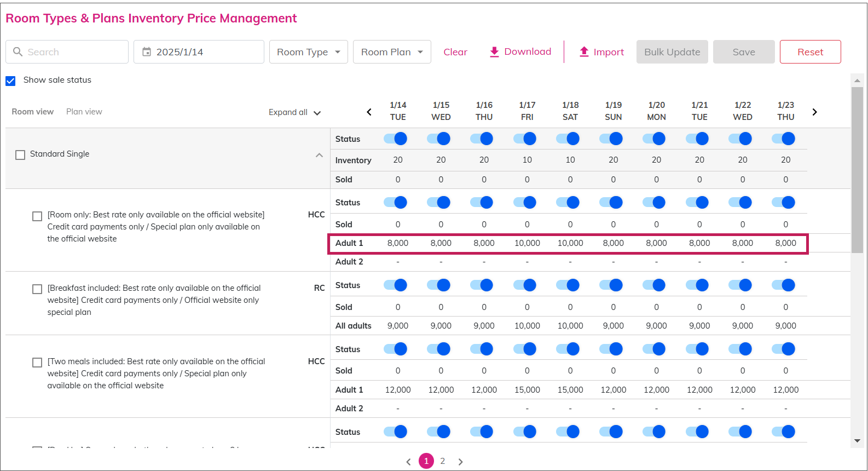
Task: Click the calendar icon in date field
Action: click(x=147, y=51)
